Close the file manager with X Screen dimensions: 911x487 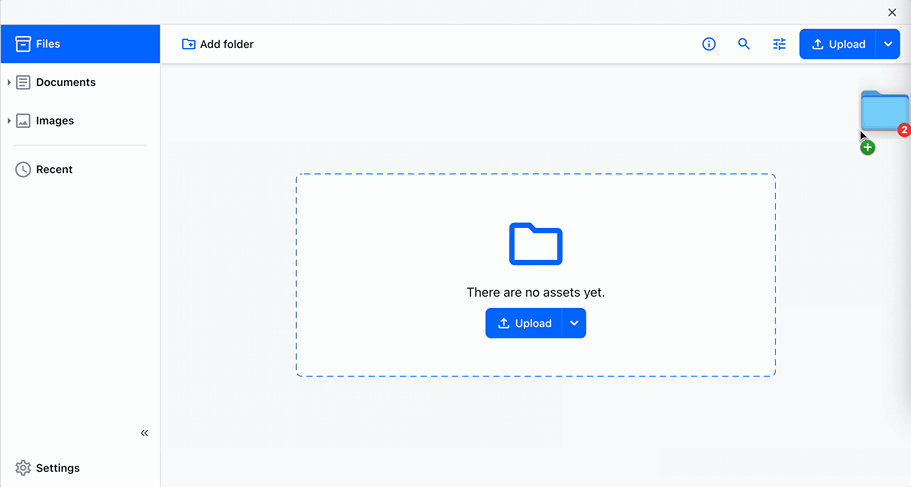pos(892,12)
